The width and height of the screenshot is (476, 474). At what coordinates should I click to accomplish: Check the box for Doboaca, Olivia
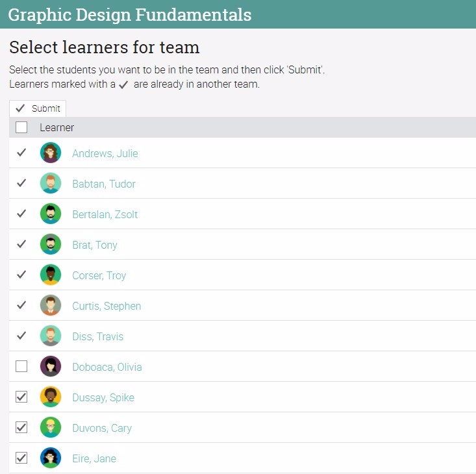[21, 367]
